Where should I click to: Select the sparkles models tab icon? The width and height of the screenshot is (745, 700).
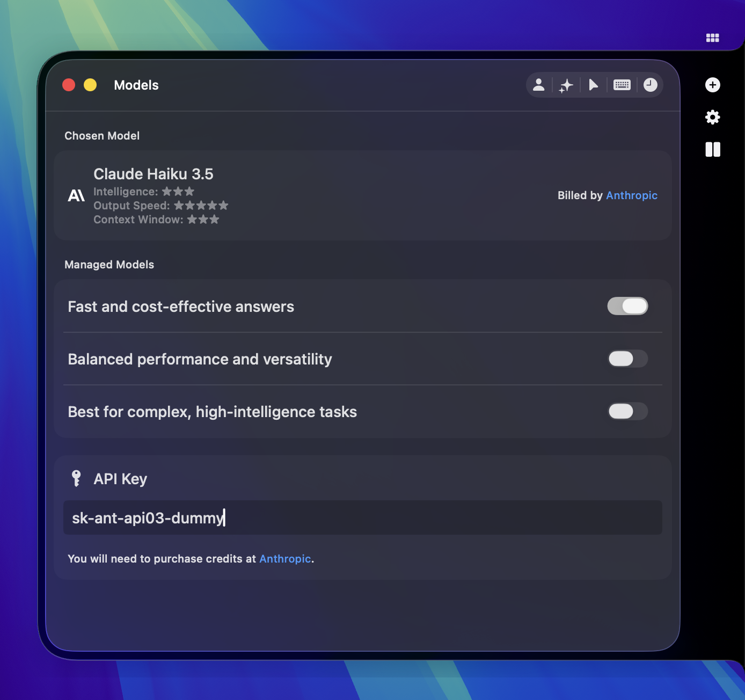tap(566, 85)
